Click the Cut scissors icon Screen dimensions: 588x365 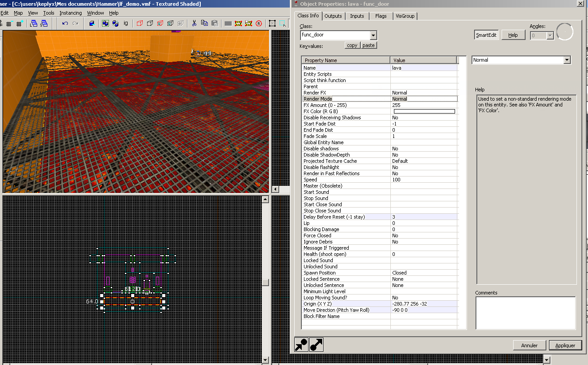click(194, 24)
